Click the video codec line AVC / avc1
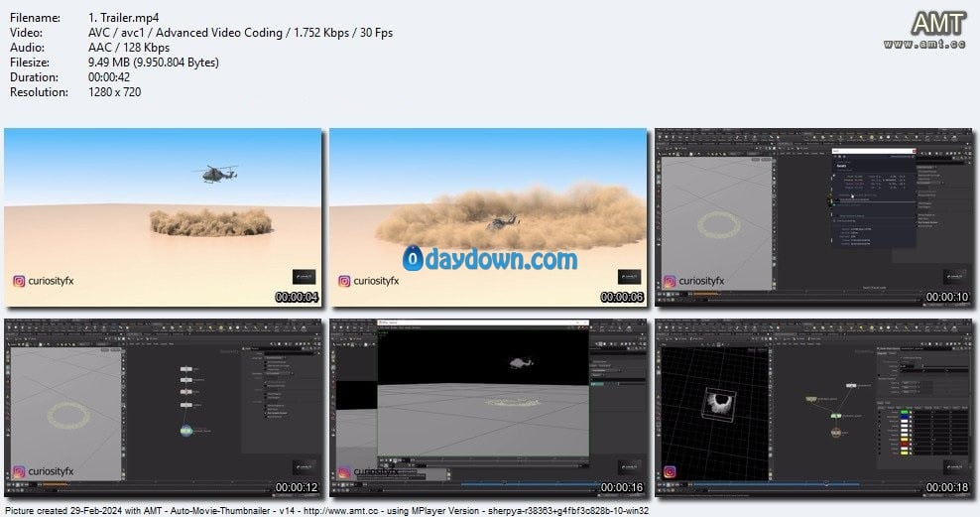The image size is (980, 517). (241, 33)
